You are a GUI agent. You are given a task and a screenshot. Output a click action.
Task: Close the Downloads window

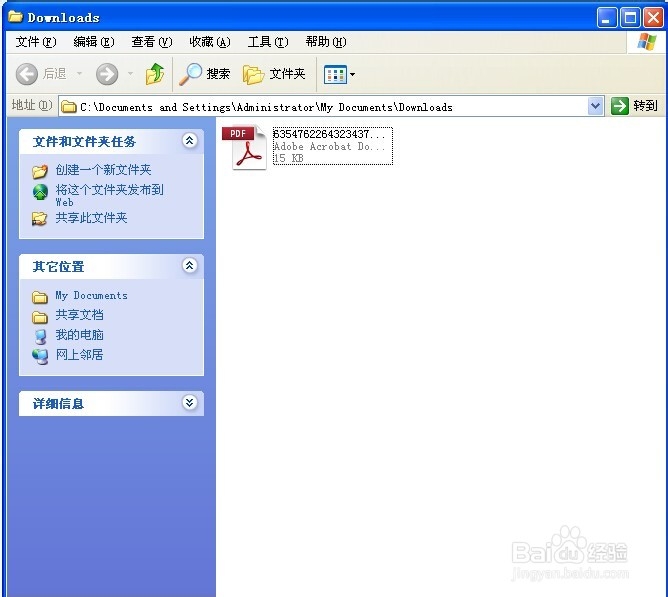pos(653,17)
